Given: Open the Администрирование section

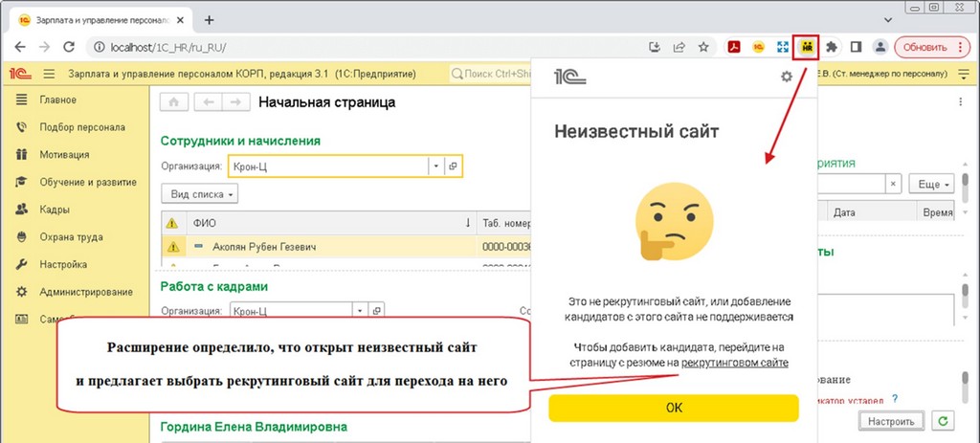Looking at the screenshot, I should click(86, 293).
